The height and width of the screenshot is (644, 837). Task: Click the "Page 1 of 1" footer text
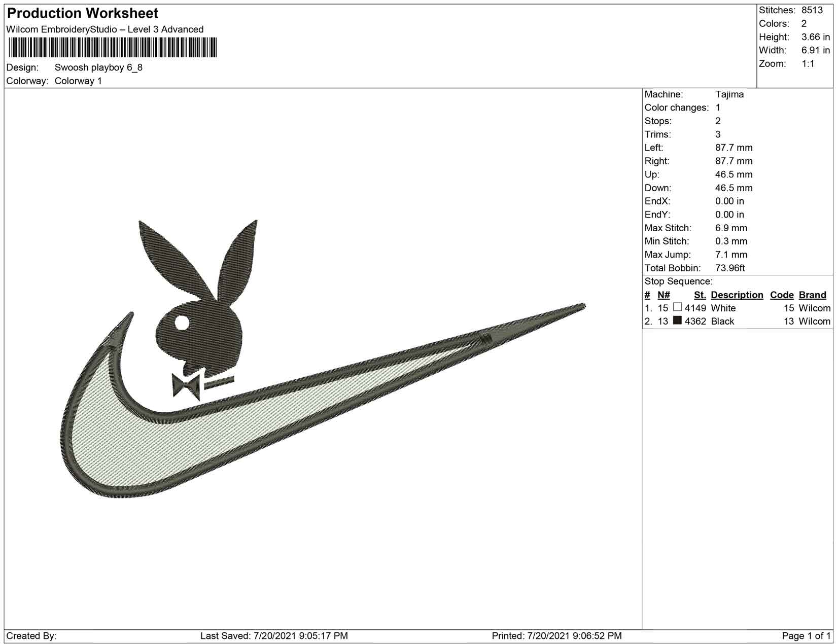pos(807,636)
